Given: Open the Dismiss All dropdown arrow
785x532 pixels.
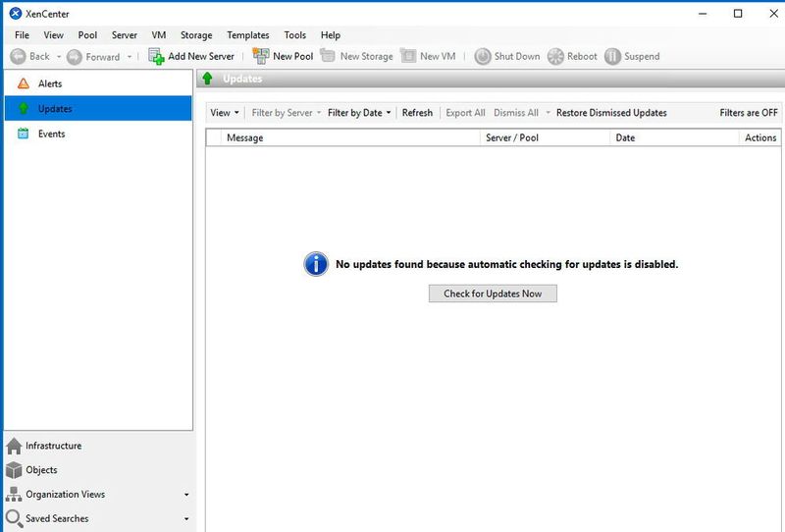Looking at the screenshot, I should coord(548,113).
